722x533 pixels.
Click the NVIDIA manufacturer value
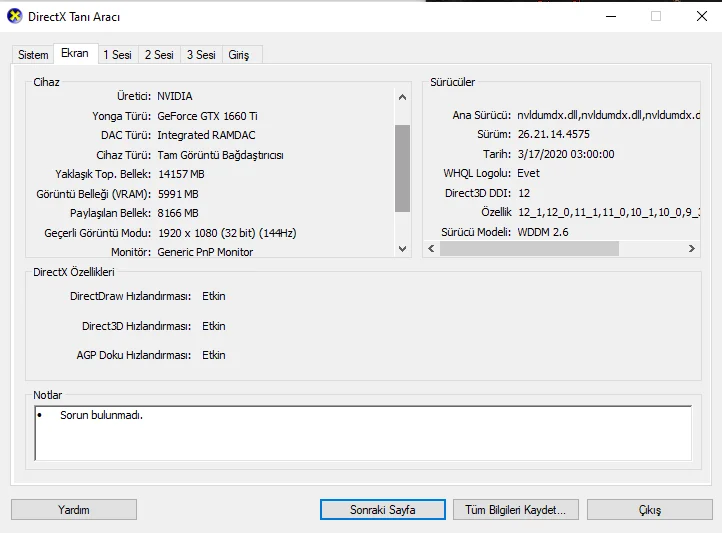[175, 96]
